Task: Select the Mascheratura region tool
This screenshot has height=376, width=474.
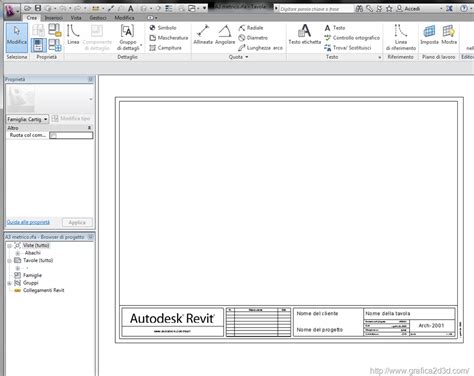Action: coord(169,38)
